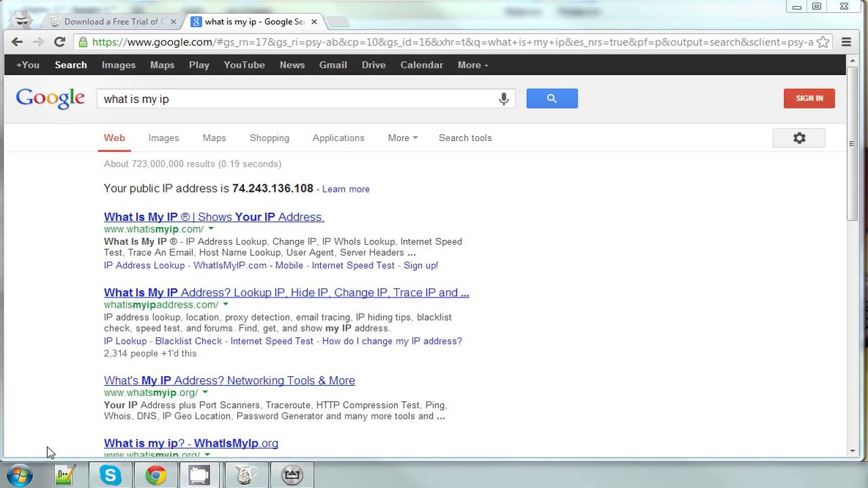Open Chrome from the taskbar
This screenshot has width=868, height=488.
pos(155,475)
